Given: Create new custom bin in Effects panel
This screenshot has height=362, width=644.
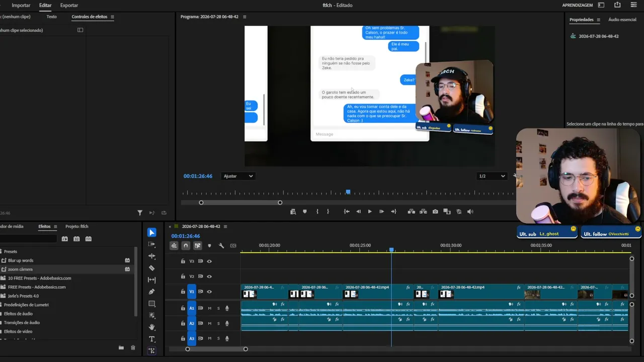Looking at the screenshot, I should click(121, 347).
